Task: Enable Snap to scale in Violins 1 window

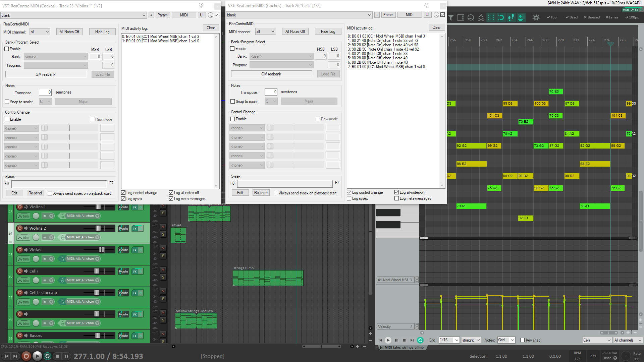Action: coord(7,102)
